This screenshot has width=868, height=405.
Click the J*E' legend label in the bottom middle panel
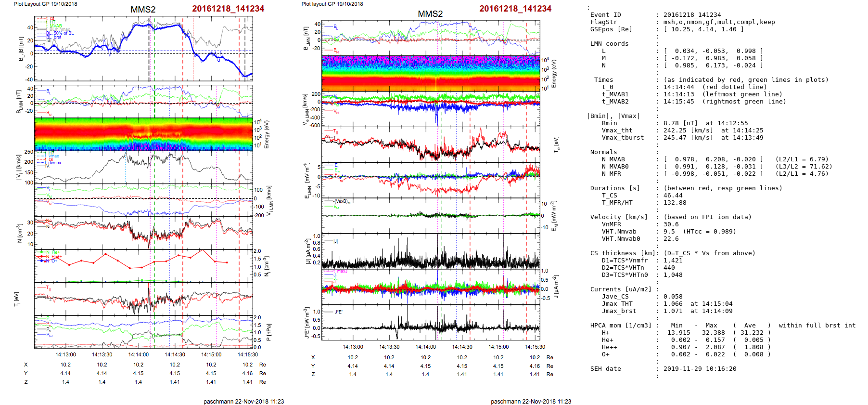(x=338, y=312)
